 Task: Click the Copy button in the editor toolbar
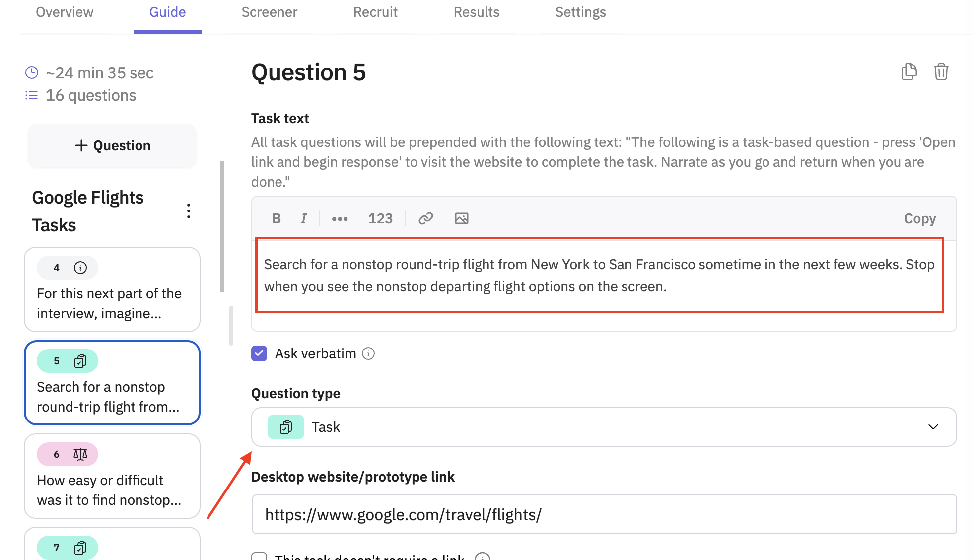coord(920,218)
